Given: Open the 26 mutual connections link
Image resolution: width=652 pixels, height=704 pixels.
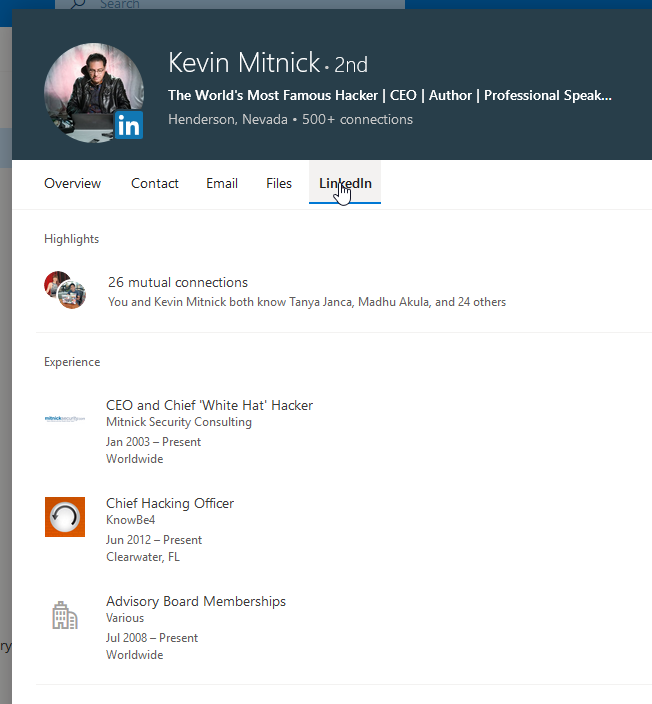Looking at the screenshot, I should click(178, 282).
